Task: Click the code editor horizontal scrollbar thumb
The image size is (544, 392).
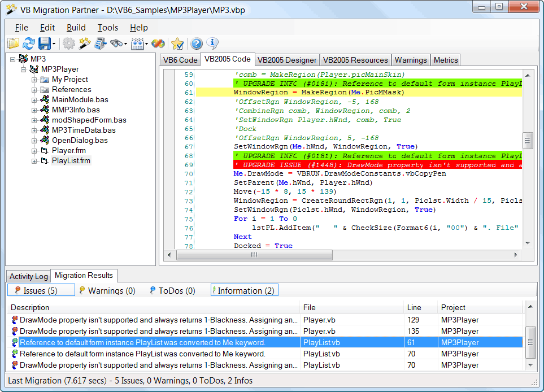Action: pos(254,255)
